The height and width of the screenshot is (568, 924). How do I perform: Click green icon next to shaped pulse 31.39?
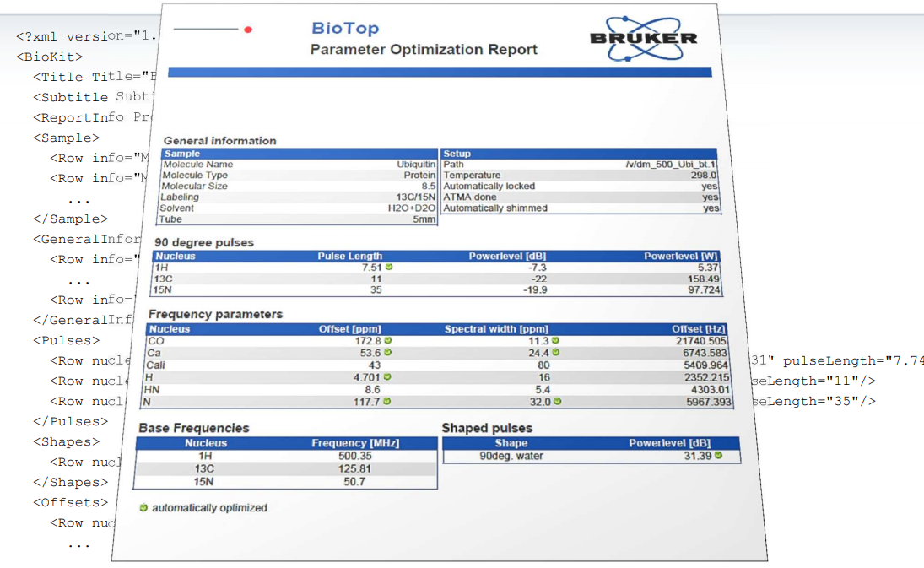pyautogui.click(x=718, y=456)
